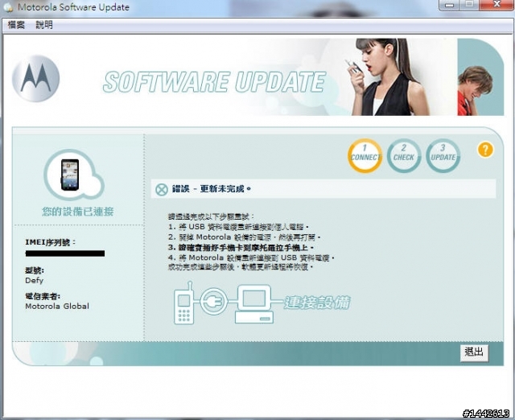515x420 pixels.
Task: Click the Motorola Global carrier value
Action: point(57,306)
